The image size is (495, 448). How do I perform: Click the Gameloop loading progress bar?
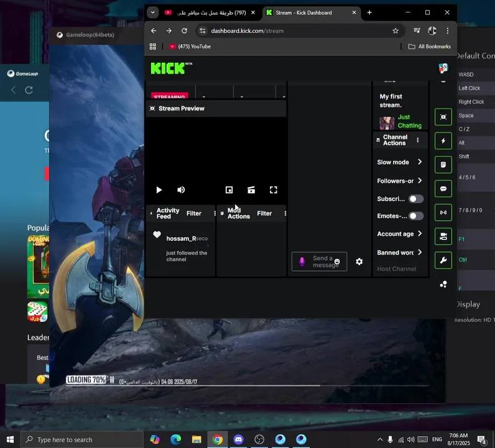[247, 386]
